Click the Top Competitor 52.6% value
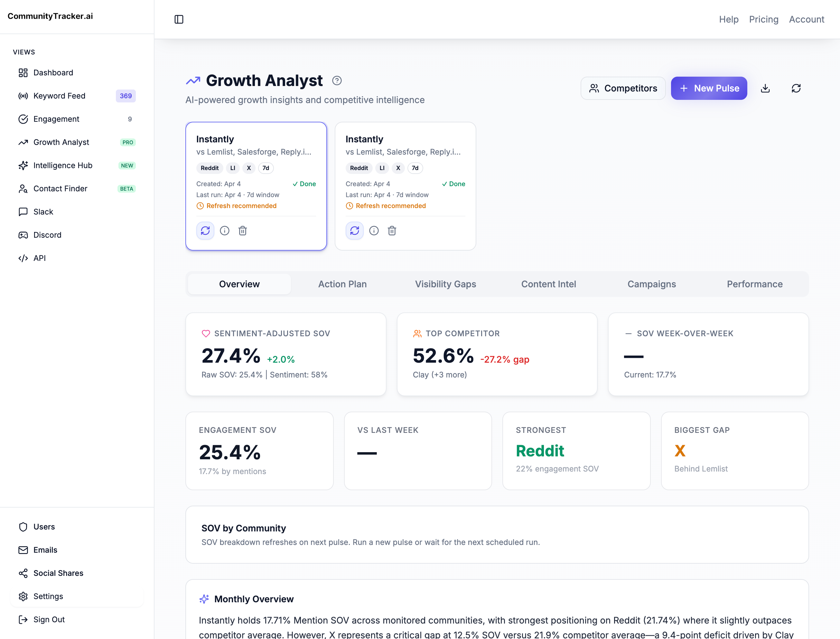The height and width of the screenshot is (639, 840). pos(443,356)
